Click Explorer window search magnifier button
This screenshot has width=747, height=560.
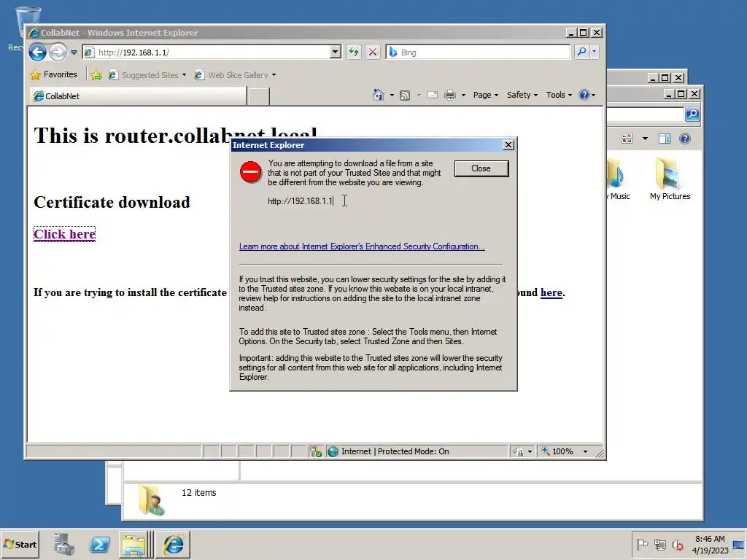point(692,114)
